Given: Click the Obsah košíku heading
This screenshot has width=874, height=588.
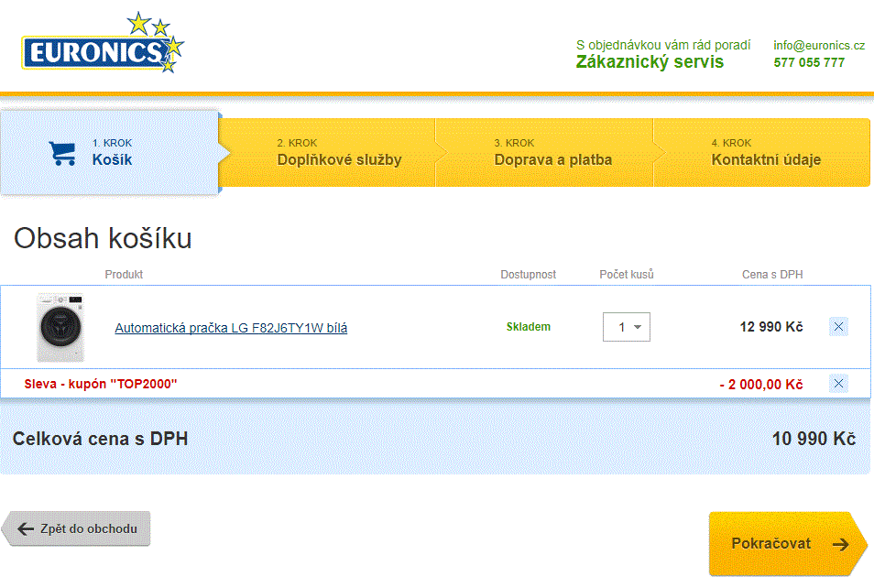Looking at the screenshot, I should click(x=103, y=238).
